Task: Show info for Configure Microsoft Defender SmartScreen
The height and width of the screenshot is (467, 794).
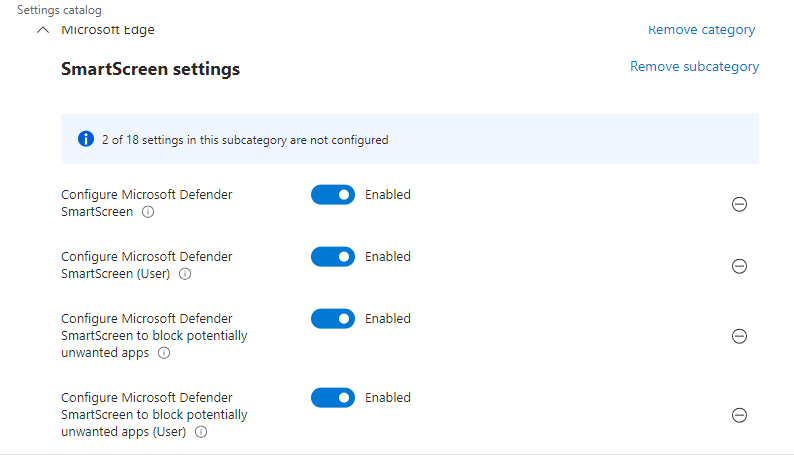Action: pyautogui.click(x=148, y=212)
